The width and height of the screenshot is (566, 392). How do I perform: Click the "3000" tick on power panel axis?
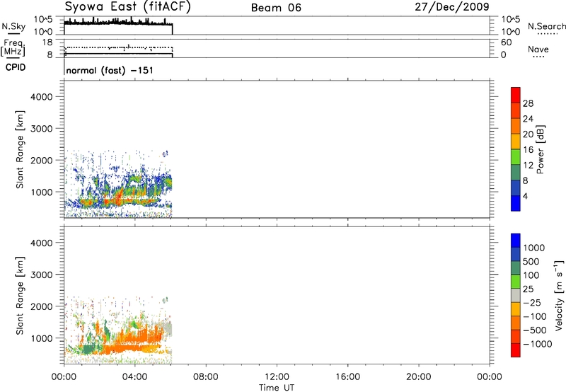click(x=42, y=129)
